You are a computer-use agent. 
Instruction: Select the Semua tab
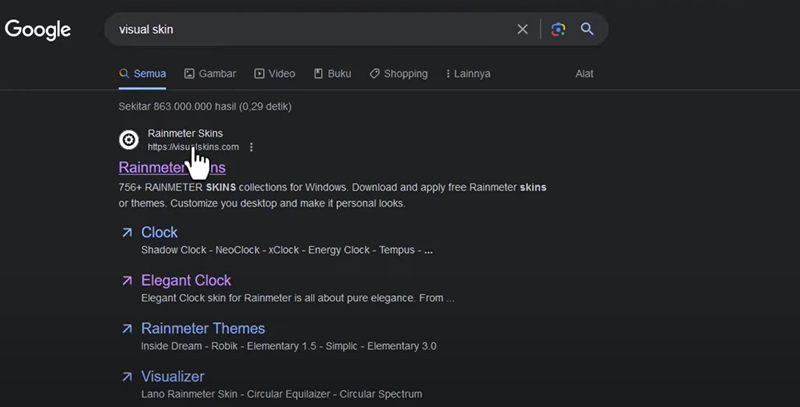click(x=142, y=73)
